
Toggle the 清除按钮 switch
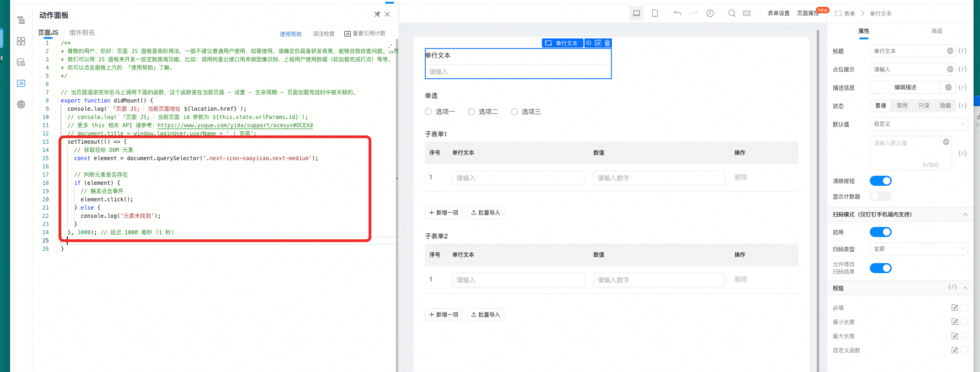click(x=881, y=181)
